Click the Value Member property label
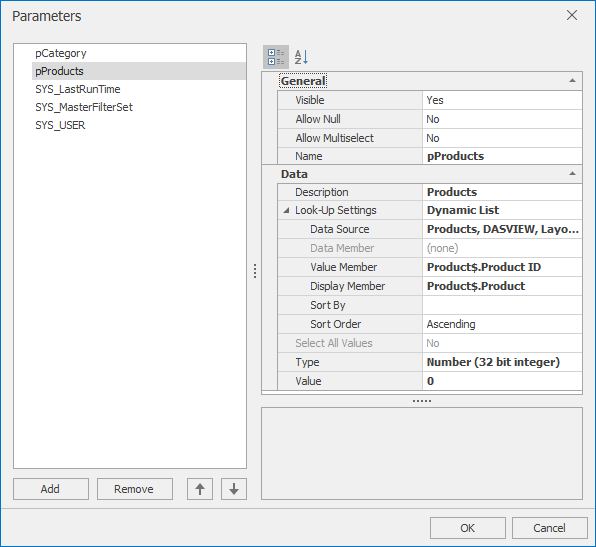 tap(343, 267)
